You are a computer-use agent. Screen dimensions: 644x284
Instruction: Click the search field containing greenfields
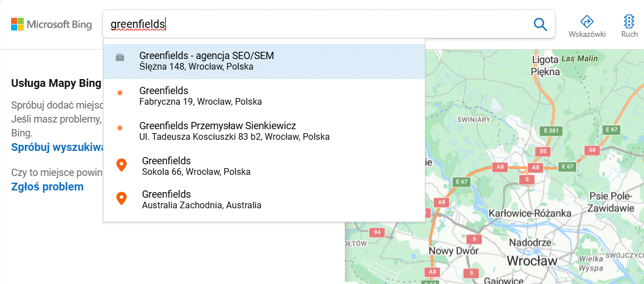point(318,25)
